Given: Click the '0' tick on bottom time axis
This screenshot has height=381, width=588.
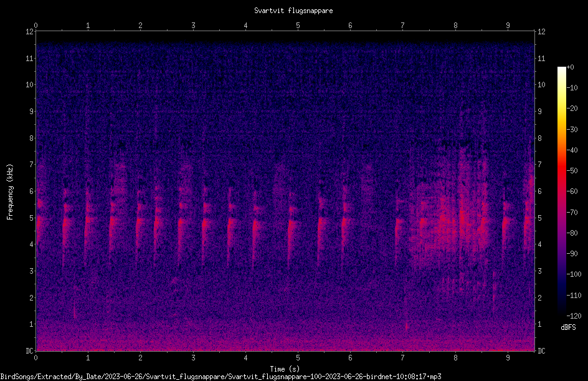Looking at the screenshot, I should click(x=36, y=358).
